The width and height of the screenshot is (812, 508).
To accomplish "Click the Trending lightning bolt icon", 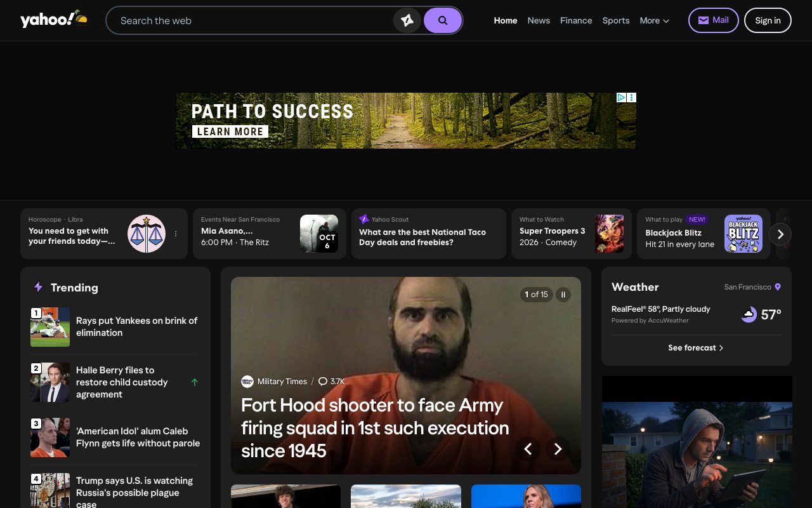I will tap(38, 287).
